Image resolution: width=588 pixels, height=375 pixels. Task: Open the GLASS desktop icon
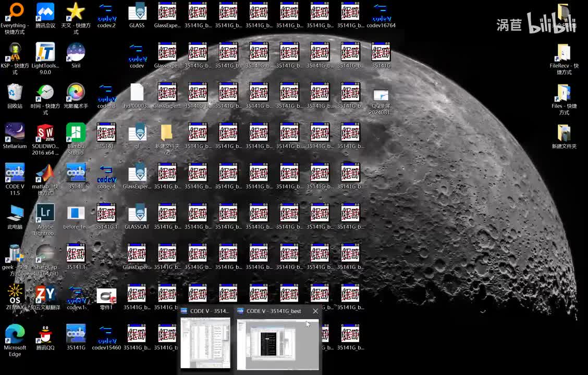(137, 15)
